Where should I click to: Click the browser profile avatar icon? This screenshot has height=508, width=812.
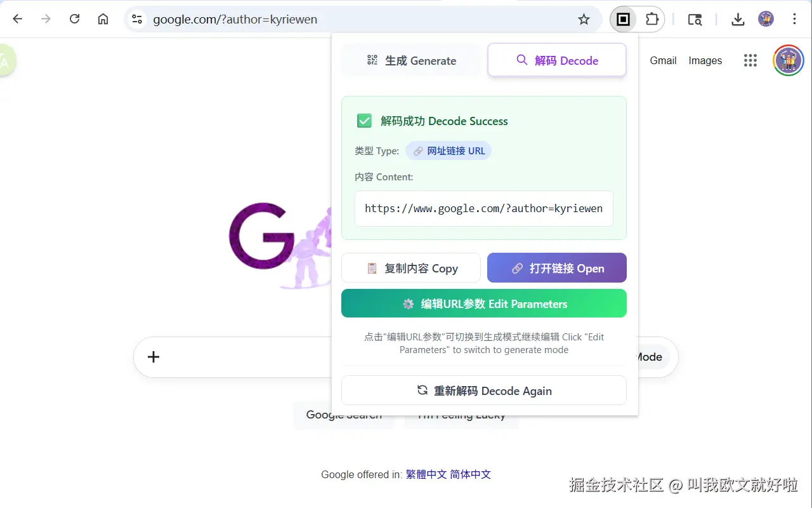point(766,19)
